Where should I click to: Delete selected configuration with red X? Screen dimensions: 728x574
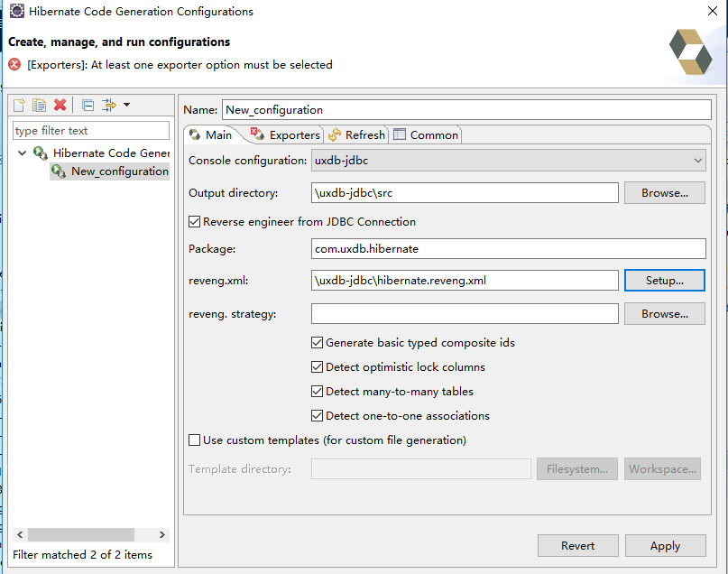[x=60, y=106]
